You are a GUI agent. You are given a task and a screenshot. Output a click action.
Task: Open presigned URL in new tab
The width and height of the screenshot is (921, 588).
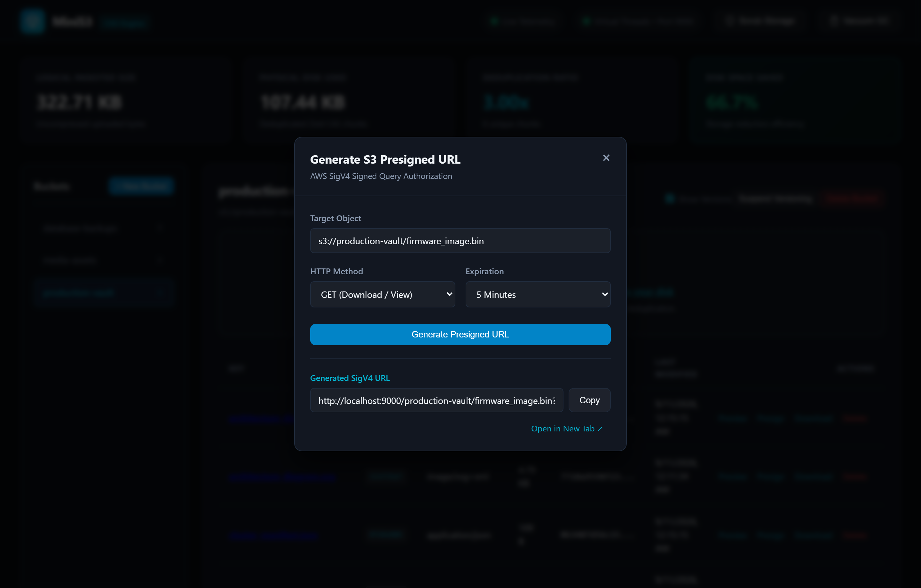click(567, 429)
